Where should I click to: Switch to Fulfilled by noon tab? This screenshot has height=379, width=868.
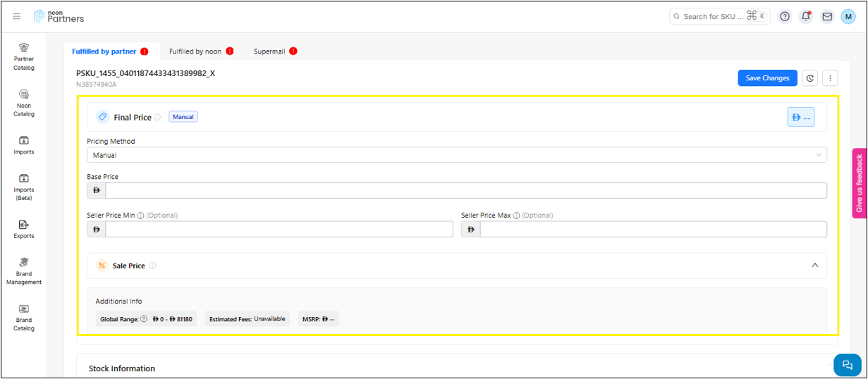[195, 51]
